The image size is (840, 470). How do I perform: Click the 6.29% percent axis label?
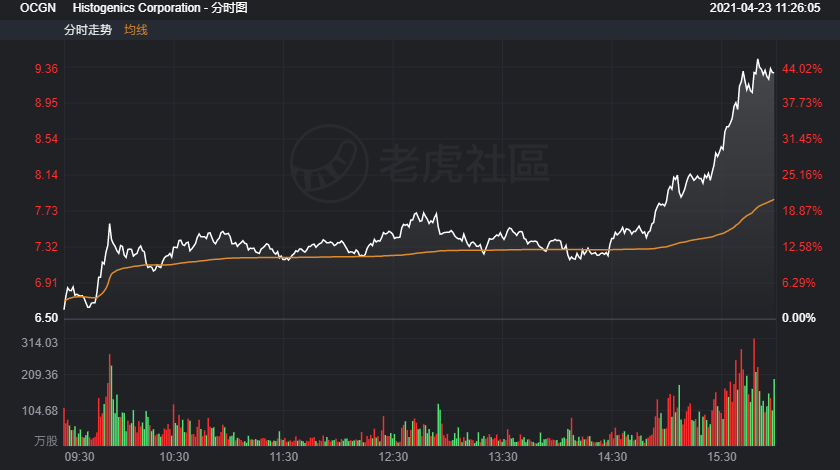point(799,282)
